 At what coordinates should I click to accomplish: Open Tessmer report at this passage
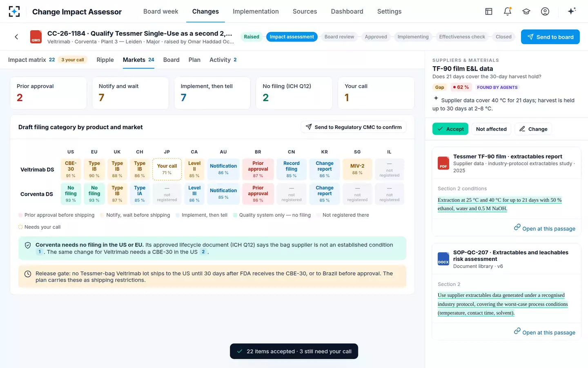(545, 228)
